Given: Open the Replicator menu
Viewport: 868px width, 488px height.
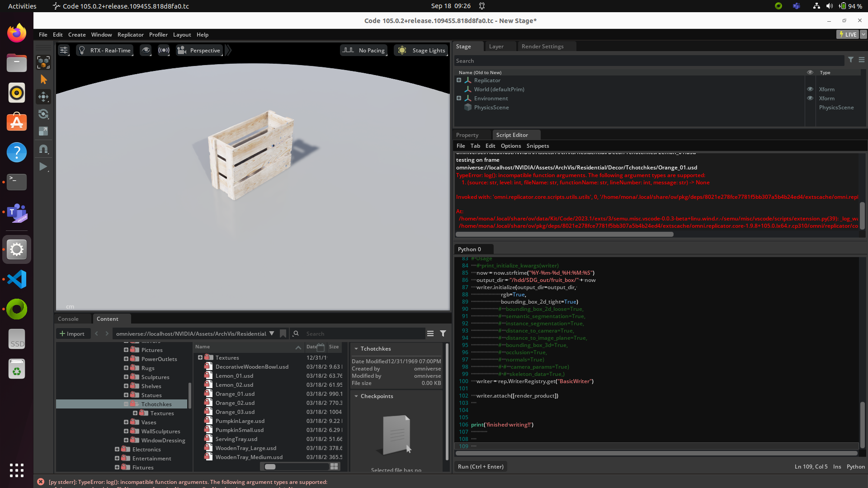Looking at the screenshot, I should click(130, 35).
